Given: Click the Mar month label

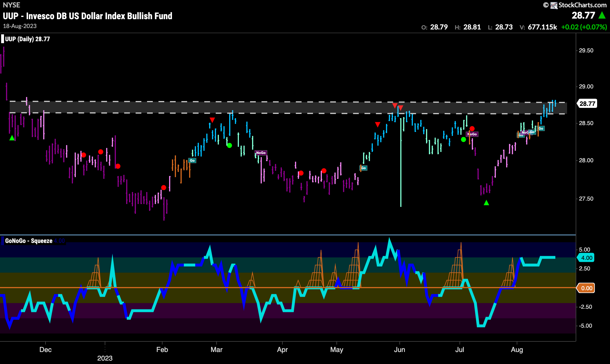Looking at the screenshot, I should pos(217,350).
